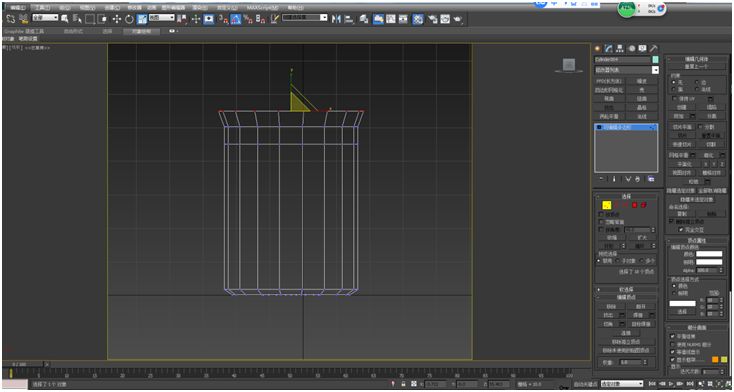Select the Rotate tool in toolbar
The height and width of the screenshot is (392, 734).
click(x=129, y=19)
